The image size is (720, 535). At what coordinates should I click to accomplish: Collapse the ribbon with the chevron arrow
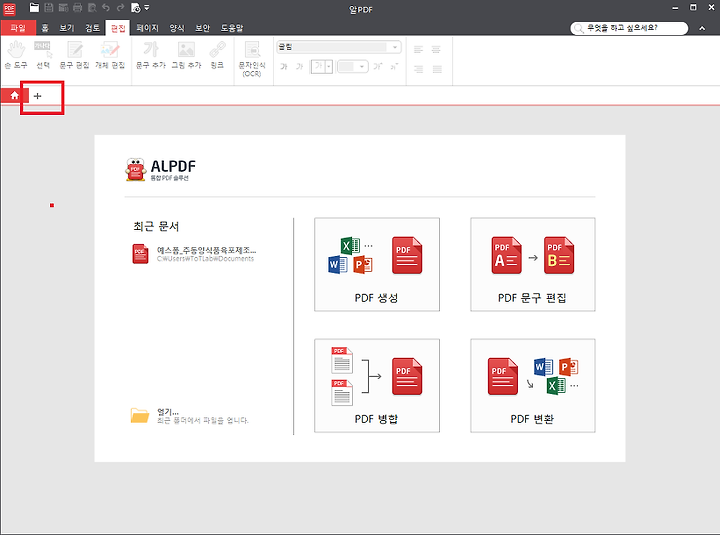coord(702,28)
